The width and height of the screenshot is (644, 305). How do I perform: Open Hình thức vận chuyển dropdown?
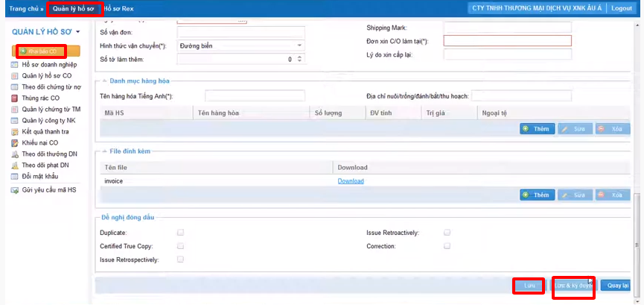pyautogui.click(x=299, y=45)
